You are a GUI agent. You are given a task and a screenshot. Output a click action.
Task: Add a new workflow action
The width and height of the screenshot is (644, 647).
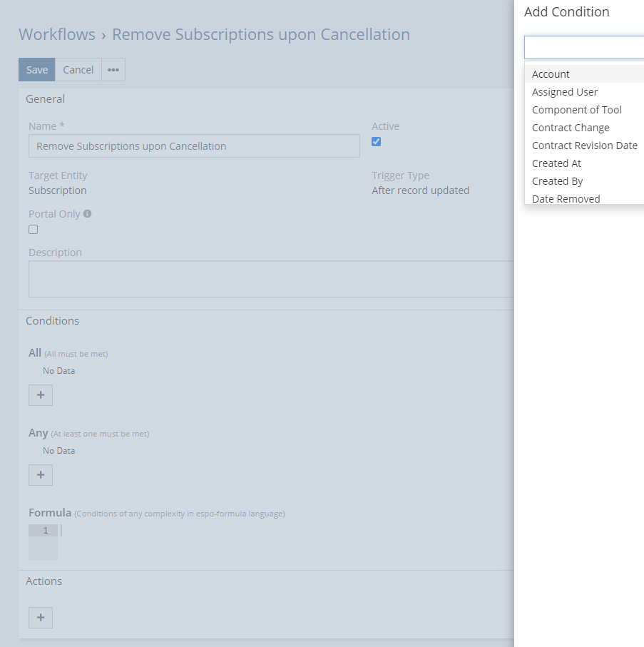click(41, 618)
